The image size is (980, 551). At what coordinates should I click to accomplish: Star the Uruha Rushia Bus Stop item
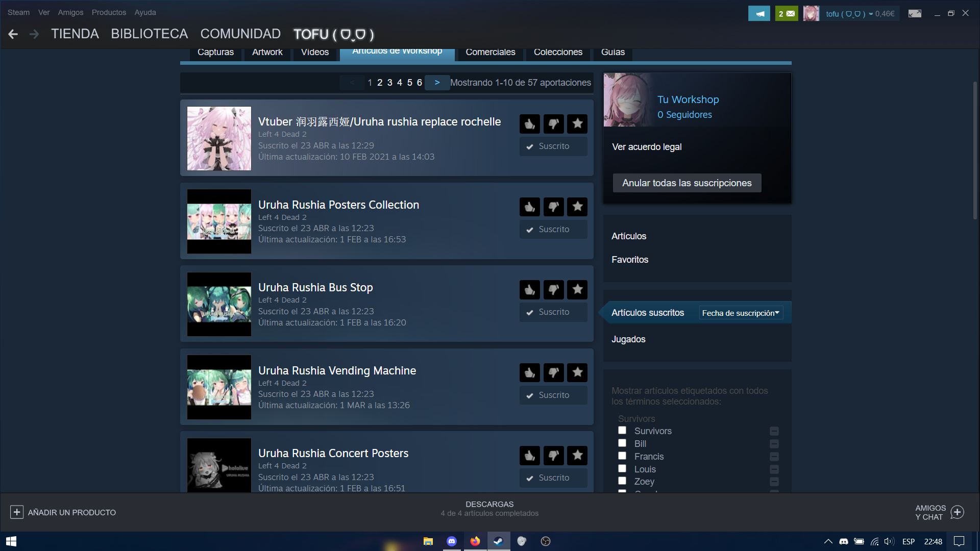(x=577, y=290)
